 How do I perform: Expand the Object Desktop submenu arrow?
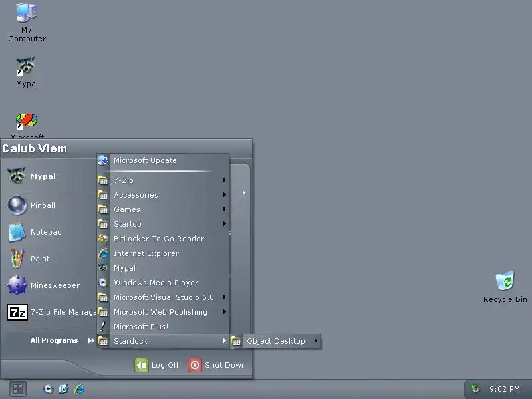(315, 340)
